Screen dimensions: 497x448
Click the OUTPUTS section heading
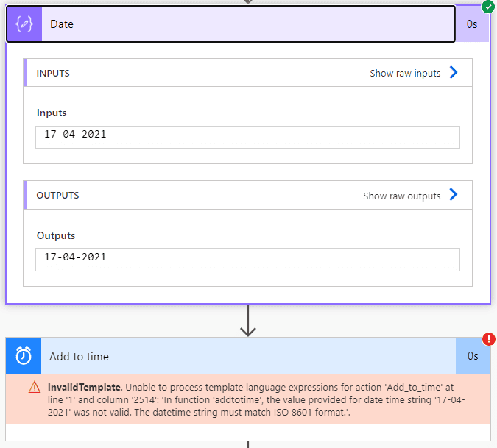57,196
